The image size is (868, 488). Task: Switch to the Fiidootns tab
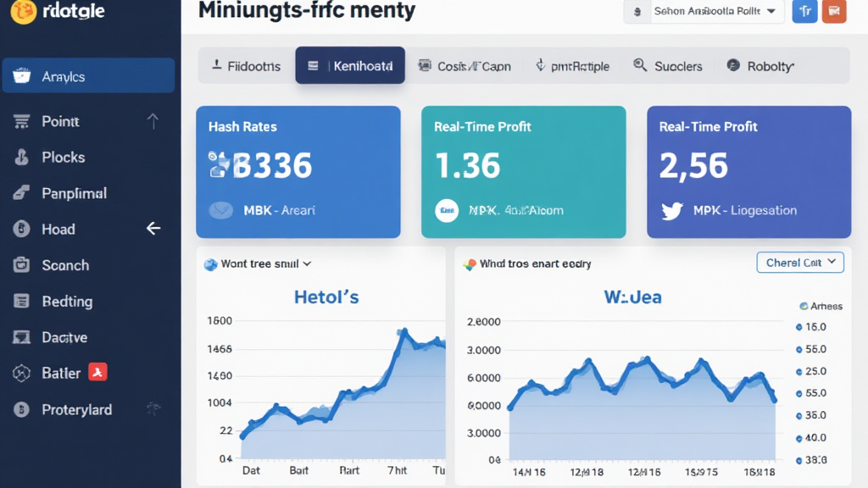245,64
